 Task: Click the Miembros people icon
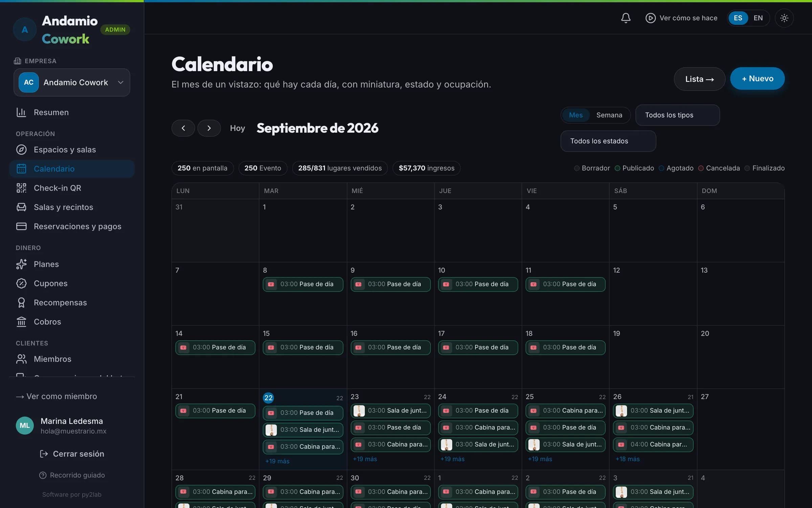21,359
